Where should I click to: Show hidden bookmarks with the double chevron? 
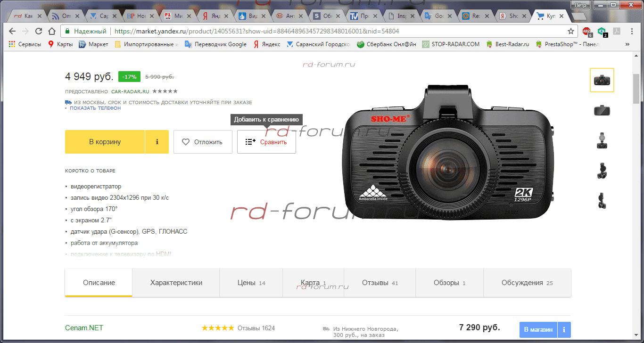pyautogui.click(x=627, y=44)
